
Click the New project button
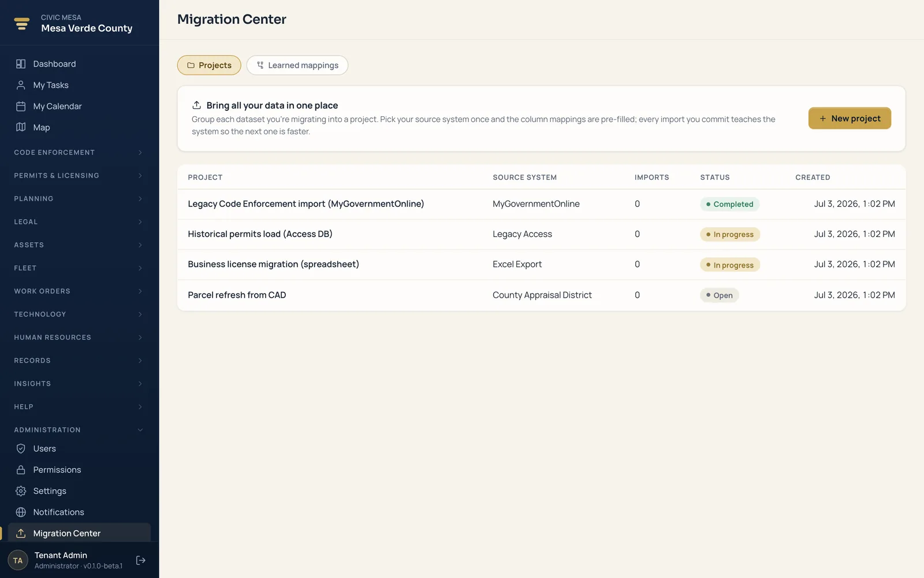(x=850, y=118)
